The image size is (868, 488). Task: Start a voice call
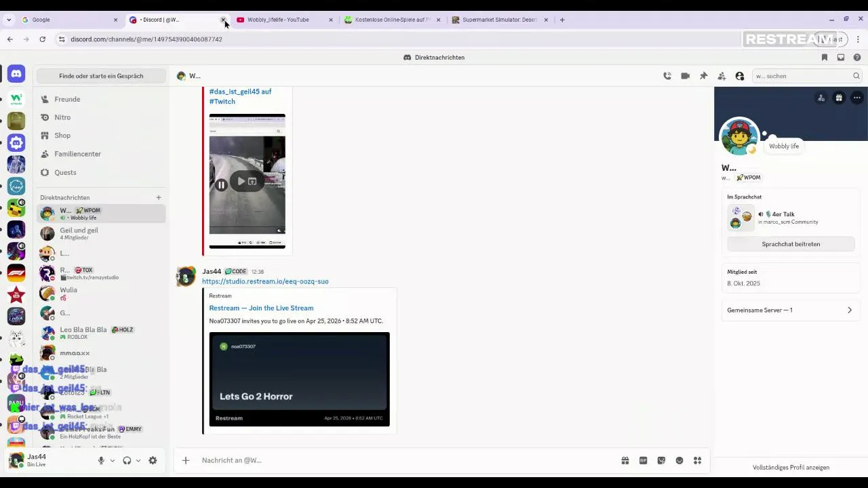667,76
